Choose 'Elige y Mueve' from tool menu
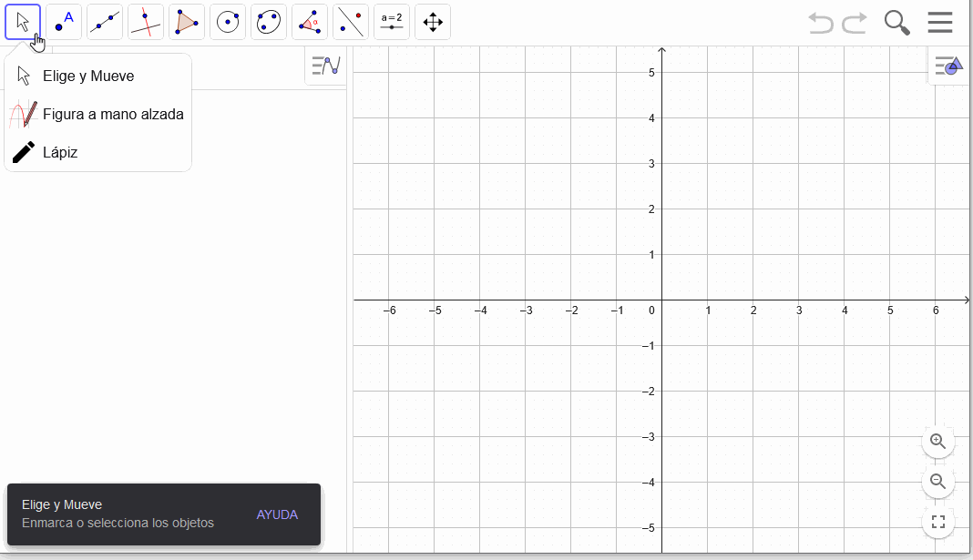973x560 pixels. (x=98, y=76)
